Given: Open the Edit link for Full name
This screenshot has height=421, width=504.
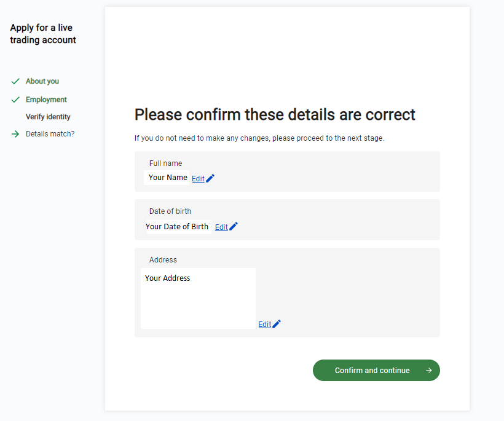Looking at the screenshot, I should click(198, 179).
